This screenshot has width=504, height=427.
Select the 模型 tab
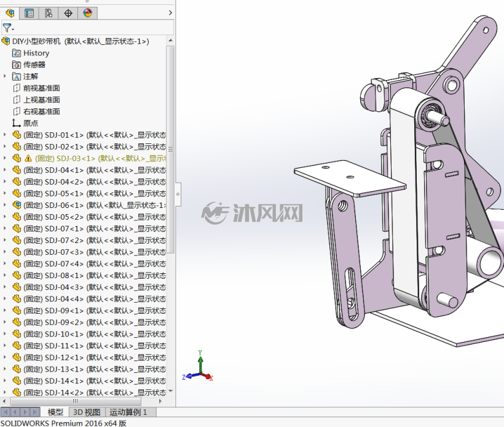point(55,412)
